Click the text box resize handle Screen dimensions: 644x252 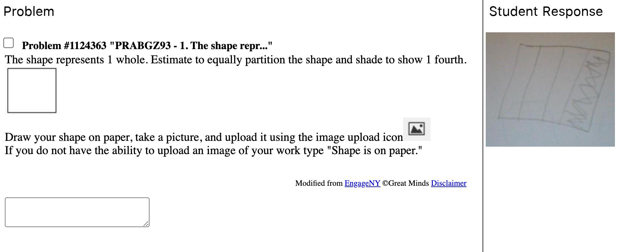point(146,224)
